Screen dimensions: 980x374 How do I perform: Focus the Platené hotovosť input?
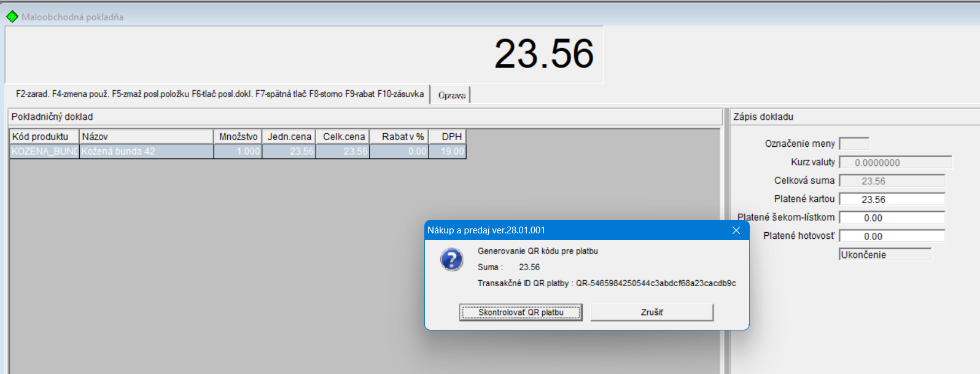pos(892,236)
